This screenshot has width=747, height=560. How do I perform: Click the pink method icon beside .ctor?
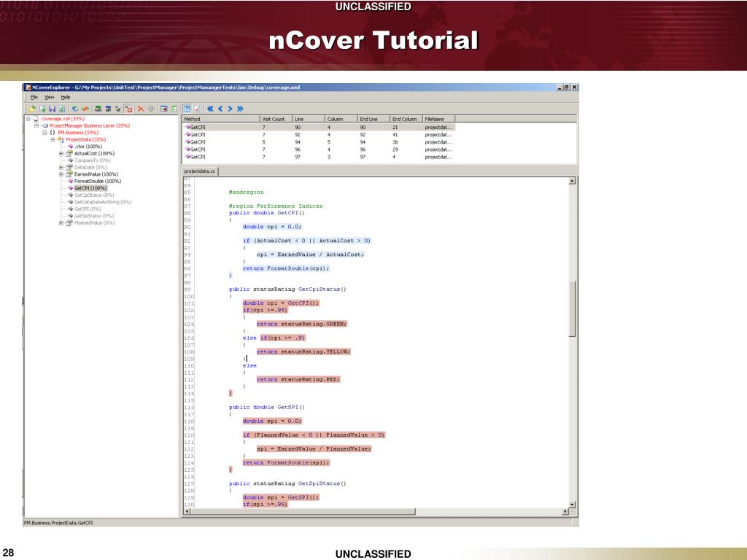[x=71, y=147]
